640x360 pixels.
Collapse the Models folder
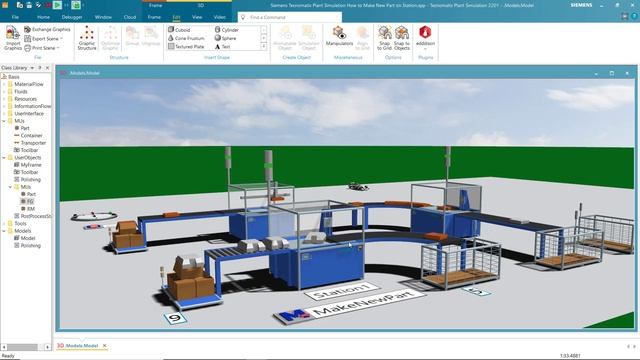click(x=4, y=231)
